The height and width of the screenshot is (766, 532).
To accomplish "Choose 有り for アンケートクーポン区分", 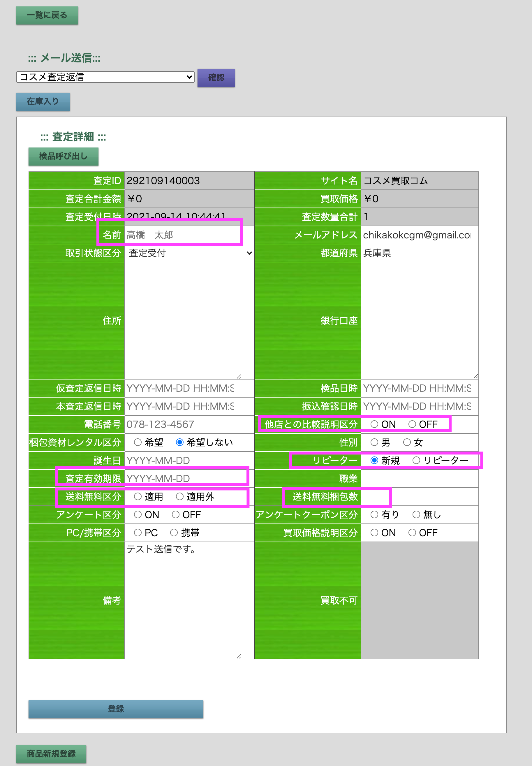I will 374,514.
